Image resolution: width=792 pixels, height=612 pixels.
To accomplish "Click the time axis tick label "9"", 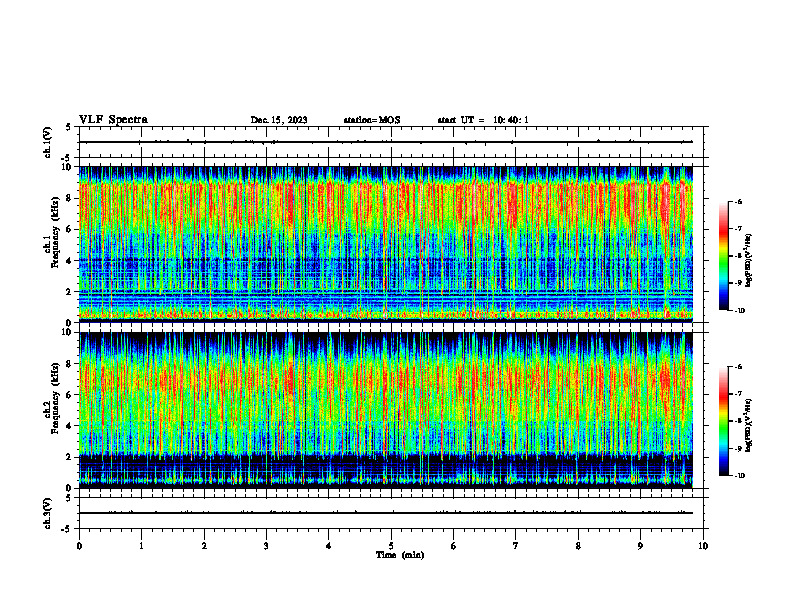I will pyautogui.click(x=640, y=546).
